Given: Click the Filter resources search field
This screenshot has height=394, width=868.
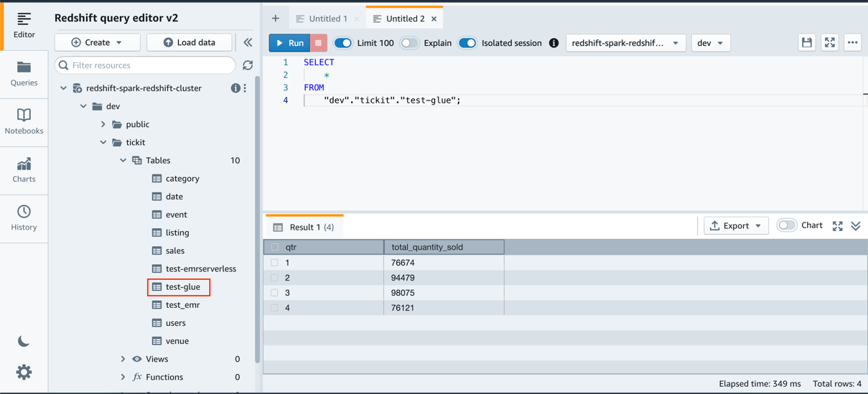Looking at the screenshot, I should click(146, 65).
